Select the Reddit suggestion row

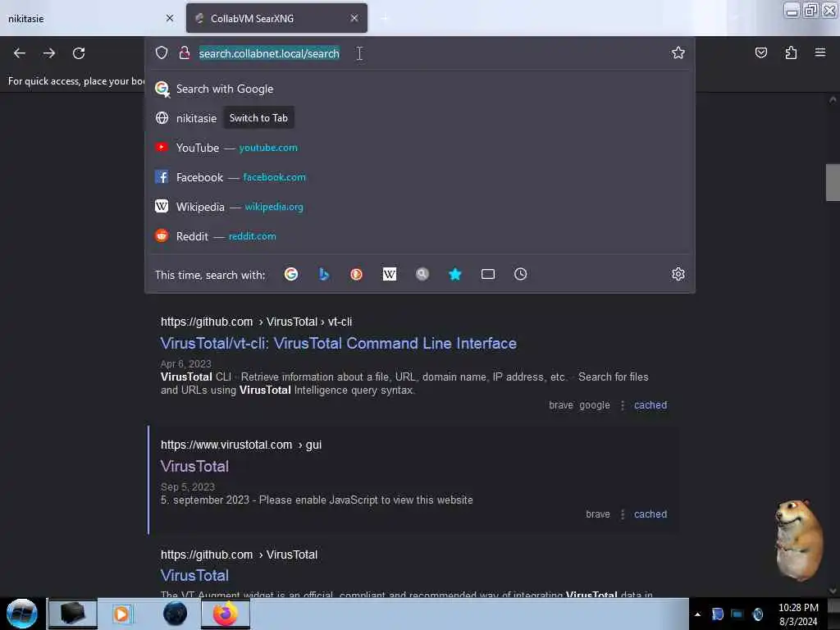pyautogui.click(x=420, y=235)
